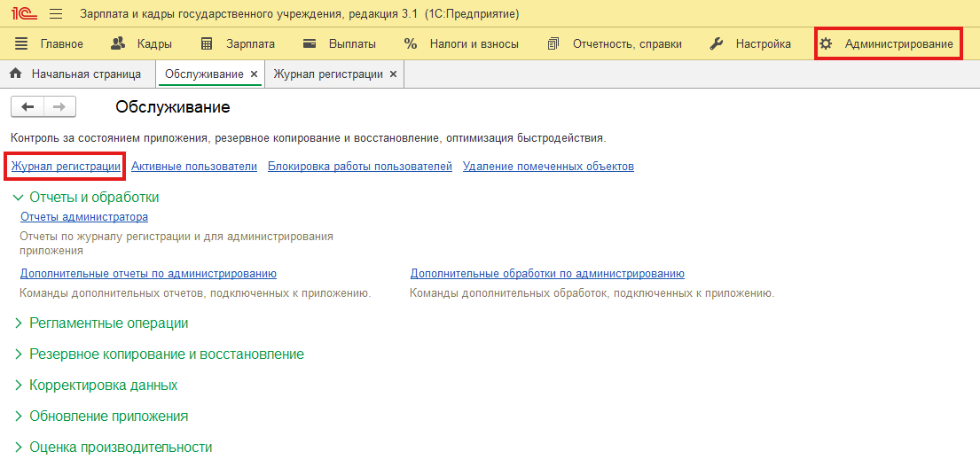The width and height of the screenshot is (980, 475).
Task: Close the Журнал регистрации tab
Action: (x=393, y=74)
